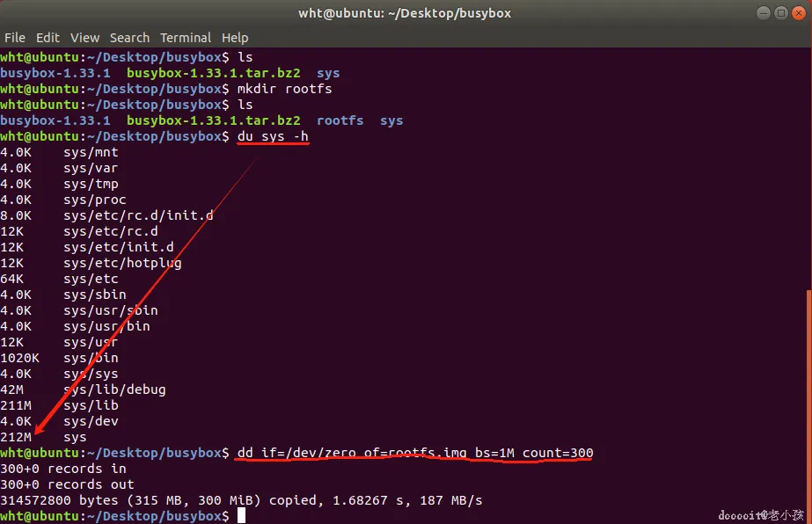The height and width of the screenshot is (524, 812).
Task: Click the 'mkdir rootfs' command text
Action: pyautogui.click(x=284, y=89)
